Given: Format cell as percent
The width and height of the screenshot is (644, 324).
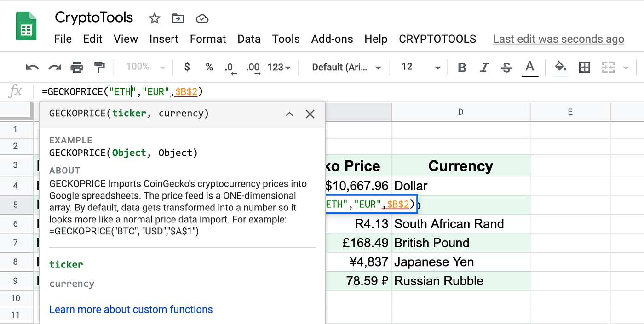Looking at the screenshot, I should click(x=209, y=67).
